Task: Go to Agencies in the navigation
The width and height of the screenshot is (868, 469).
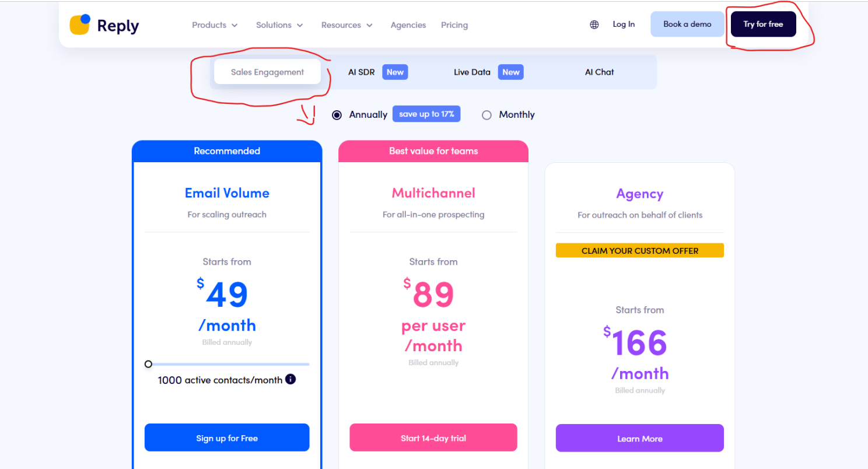Action: tap(408, 25)
